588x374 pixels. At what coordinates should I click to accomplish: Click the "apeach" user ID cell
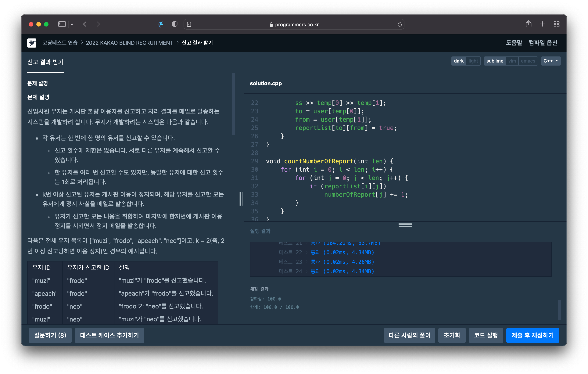coord(45,293)
